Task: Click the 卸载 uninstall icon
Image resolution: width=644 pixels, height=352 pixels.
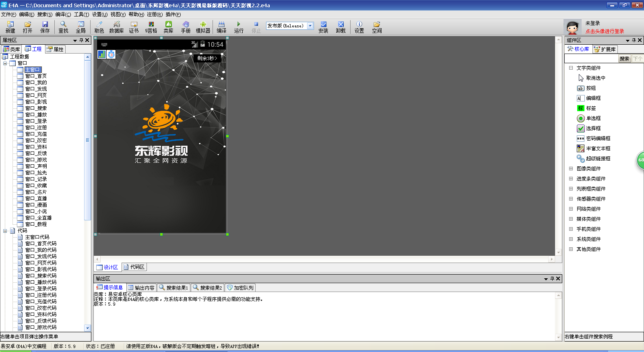Action: (x=341, y=27)
